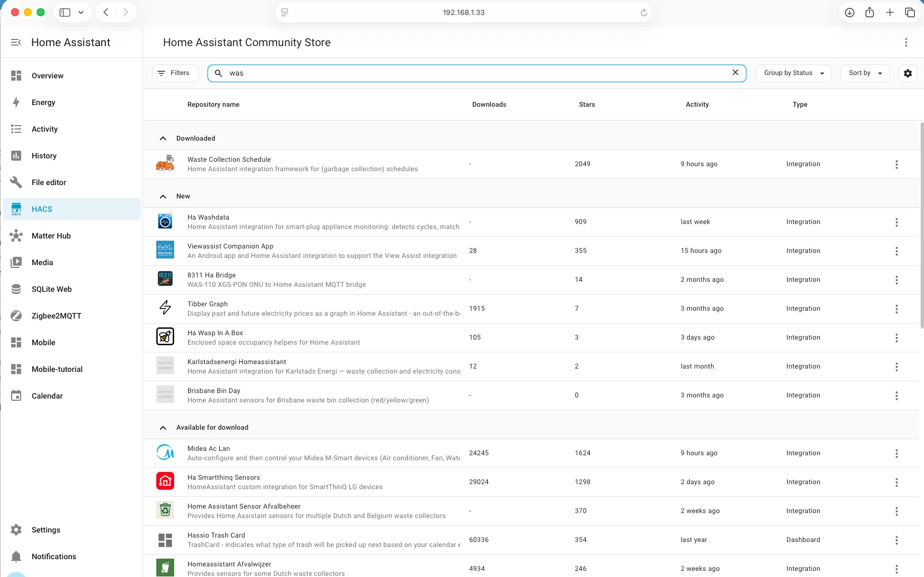
Task: Open the Midea Ac Lan repository
Action: (x=531, y=453)
